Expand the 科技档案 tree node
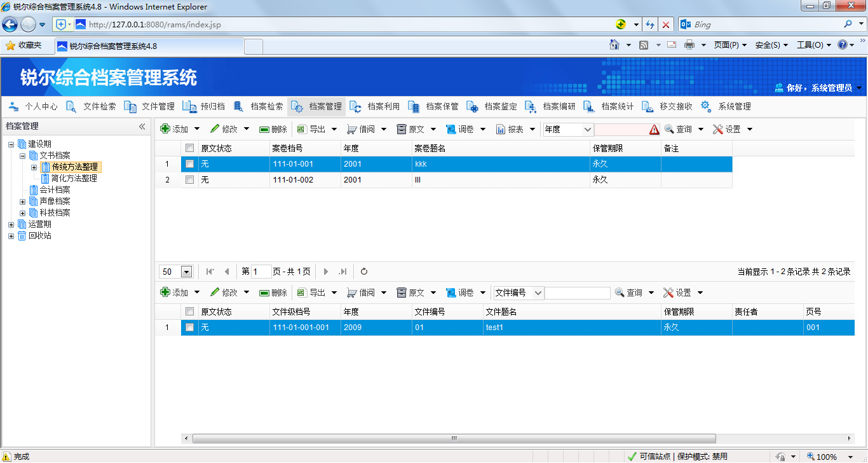The width and height of the screenshot is (868, 463). [22, 212]
